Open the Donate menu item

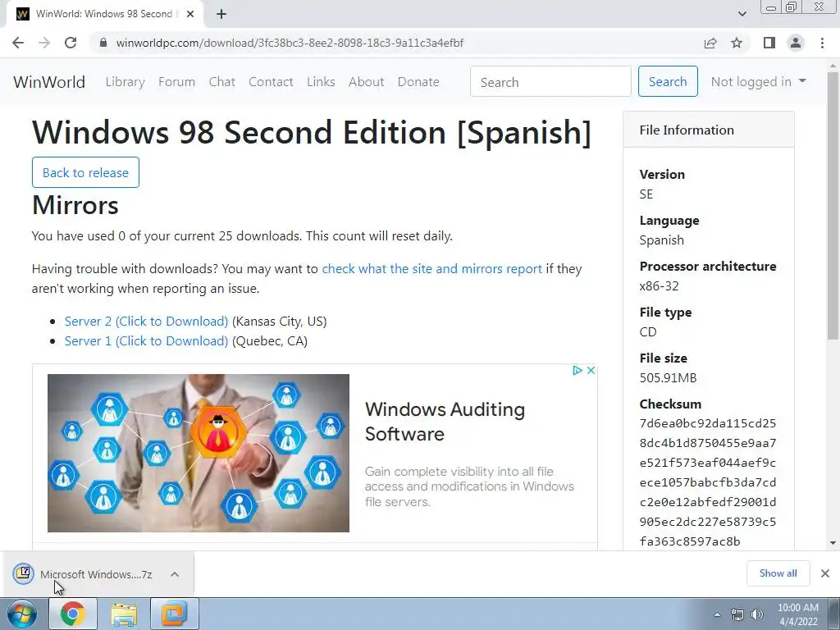(x=418, y=82)
